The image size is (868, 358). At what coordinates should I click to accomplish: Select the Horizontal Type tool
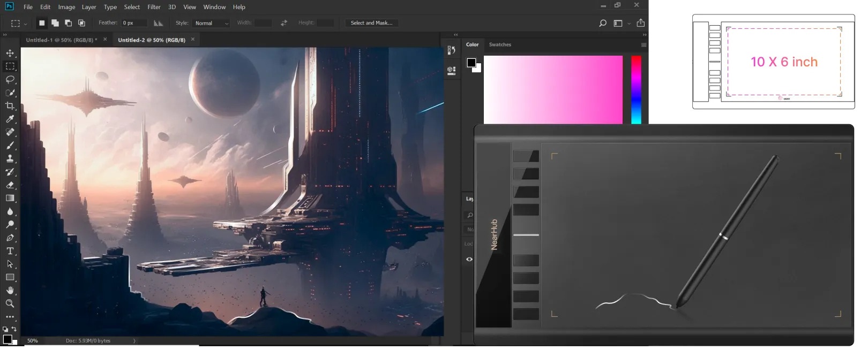(x=10, y=251)
